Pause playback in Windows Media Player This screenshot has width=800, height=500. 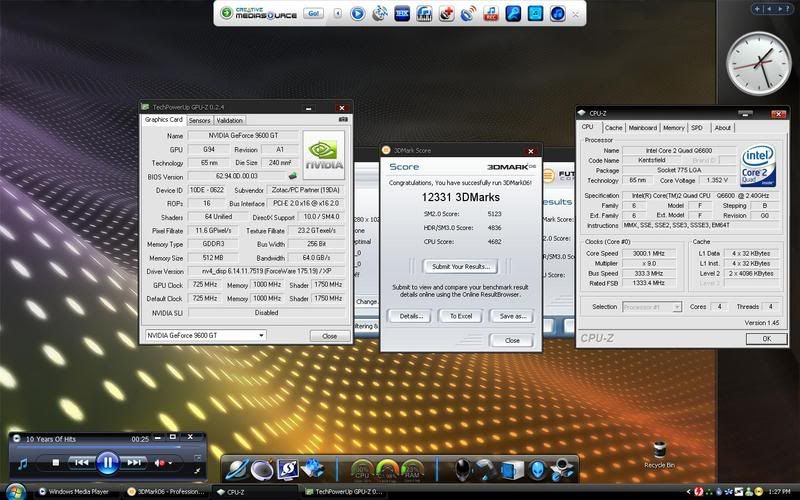pyautogui.click(x=108, y=462)
